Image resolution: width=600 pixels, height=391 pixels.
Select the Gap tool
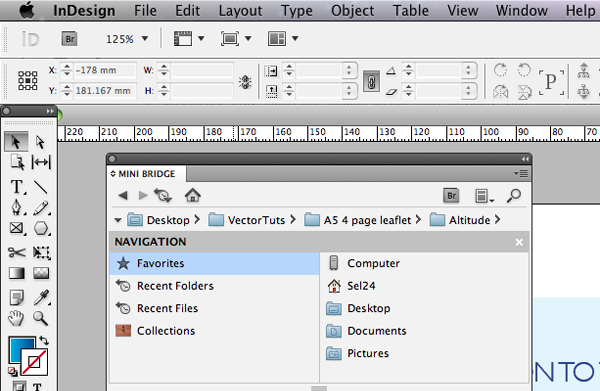tap(41, 162)
